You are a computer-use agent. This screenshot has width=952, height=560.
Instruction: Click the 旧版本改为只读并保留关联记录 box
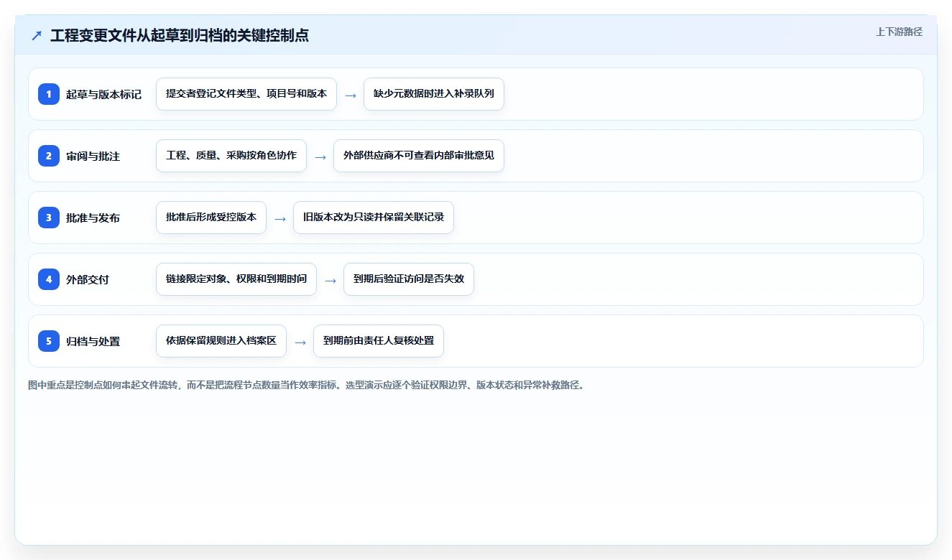click(x=374, y=218)
